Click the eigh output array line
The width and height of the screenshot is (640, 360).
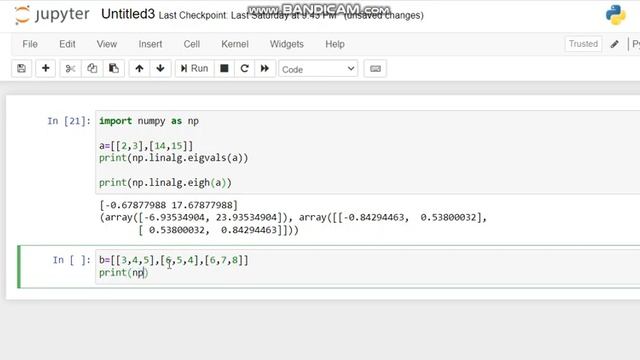pyautogui.click(x=293, y=218)
